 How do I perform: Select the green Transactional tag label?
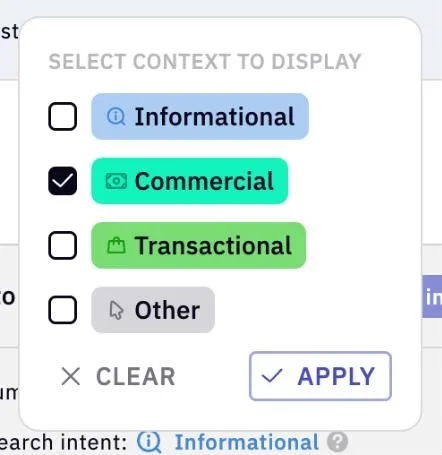click(x=199, y=245)
